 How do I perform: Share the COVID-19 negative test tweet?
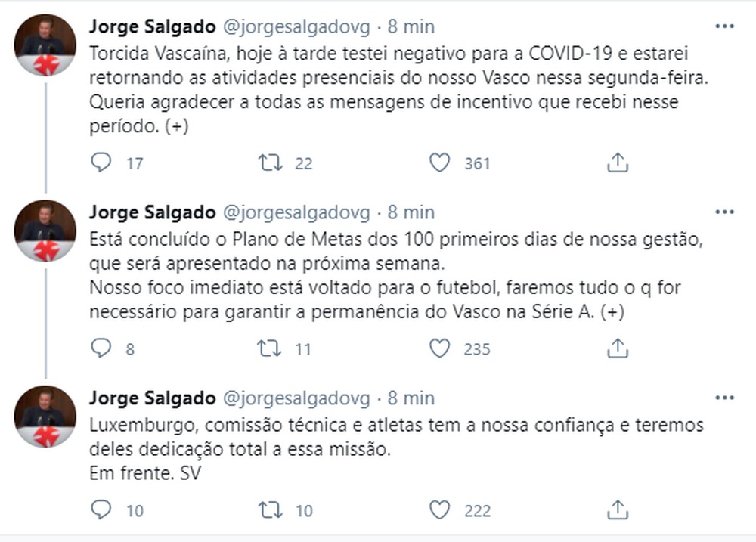pos(618,163)
